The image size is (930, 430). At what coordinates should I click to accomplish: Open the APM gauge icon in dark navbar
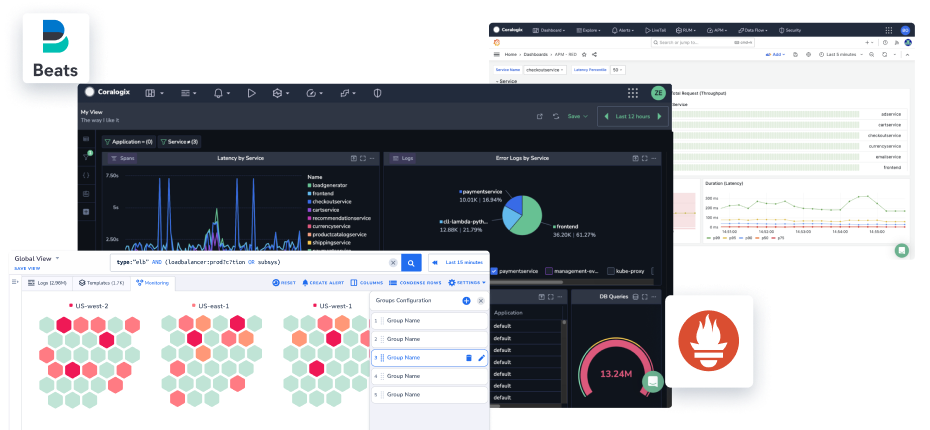coord(311,93)
